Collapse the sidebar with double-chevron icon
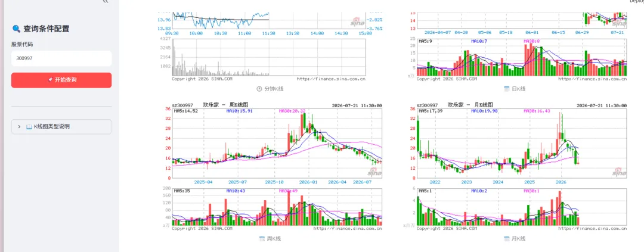644x252 pixels. 106,2
